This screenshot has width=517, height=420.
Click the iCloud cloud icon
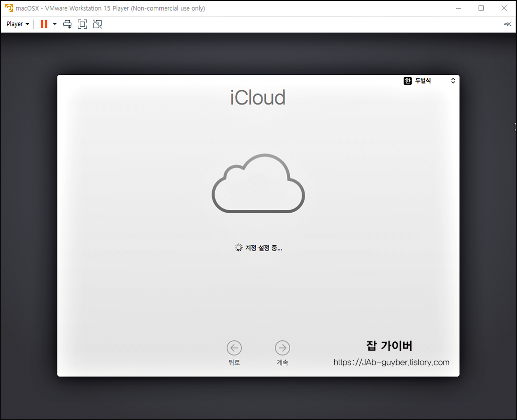[258, 183]
